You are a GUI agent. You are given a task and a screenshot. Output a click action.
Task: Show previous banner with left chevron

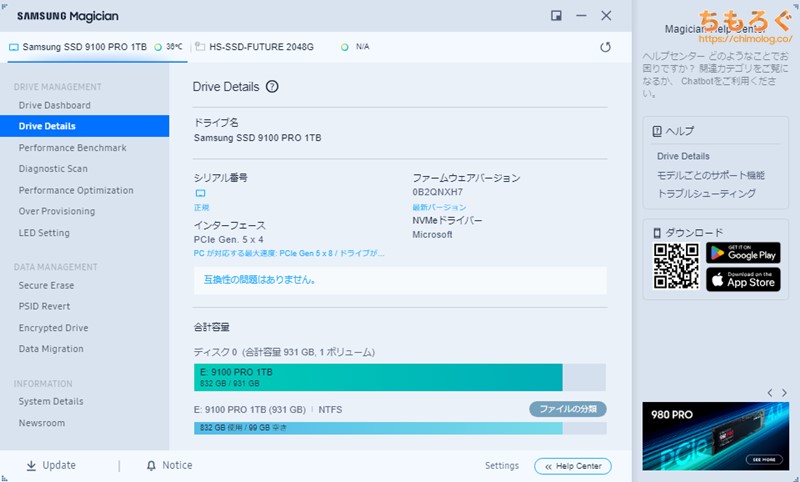click(x=770, y=393)
